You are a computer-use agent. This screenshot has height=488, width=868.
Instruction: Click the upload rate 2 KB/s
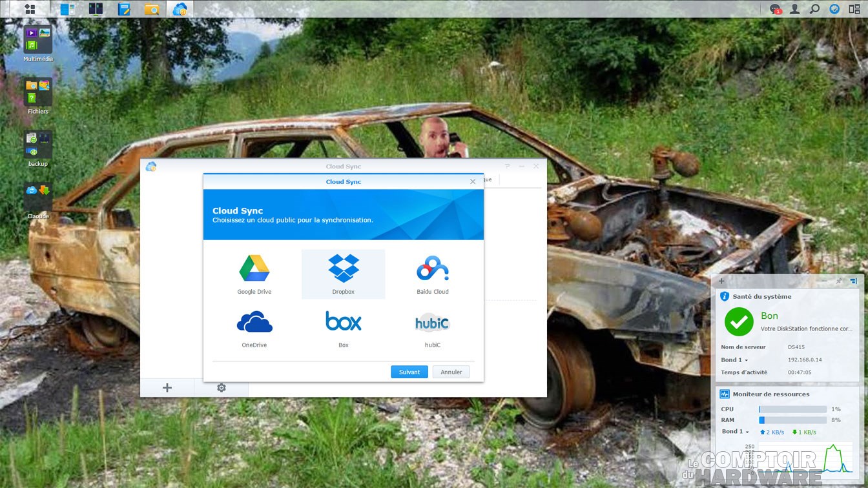coord(771,432)
